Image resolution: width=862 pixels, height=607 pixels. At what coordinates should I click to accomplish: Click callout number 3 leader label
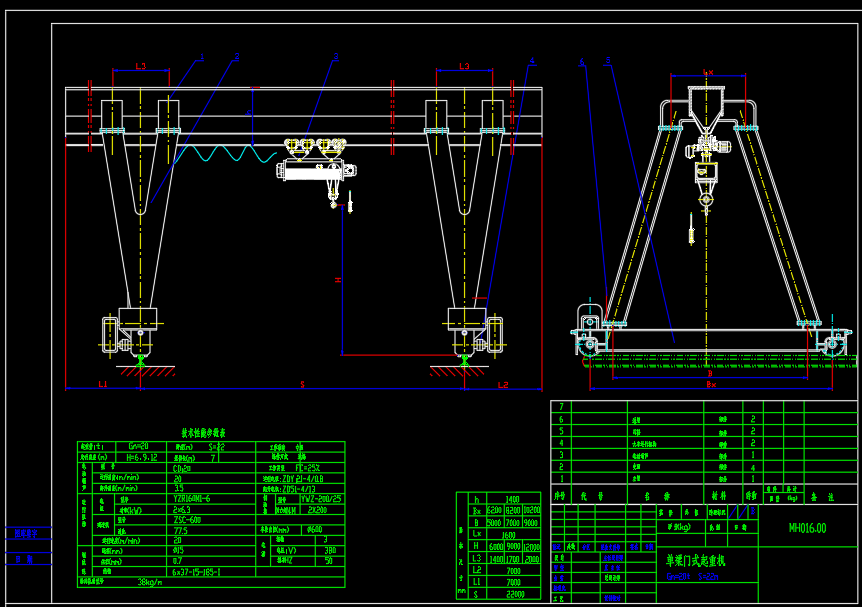(336, 57)
